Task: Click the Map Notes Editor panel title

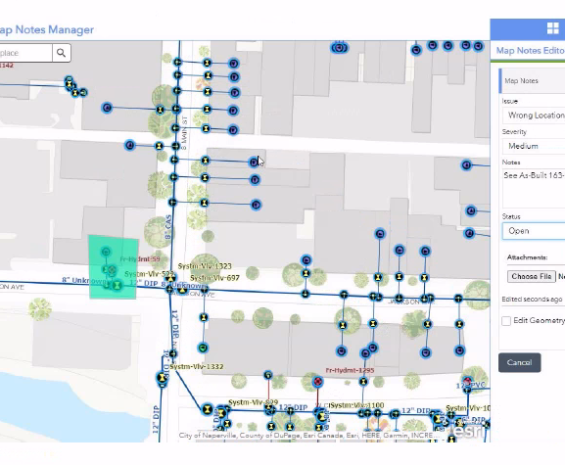Action: [530, 50]
